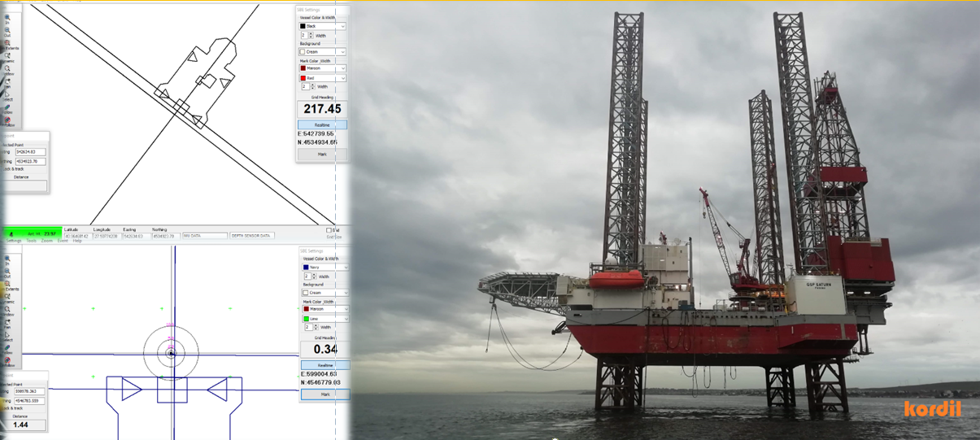Open lower window Maroon mark color dropdown
The width and height of the screenshot is (980, 440).
click(x=325, y=309)
